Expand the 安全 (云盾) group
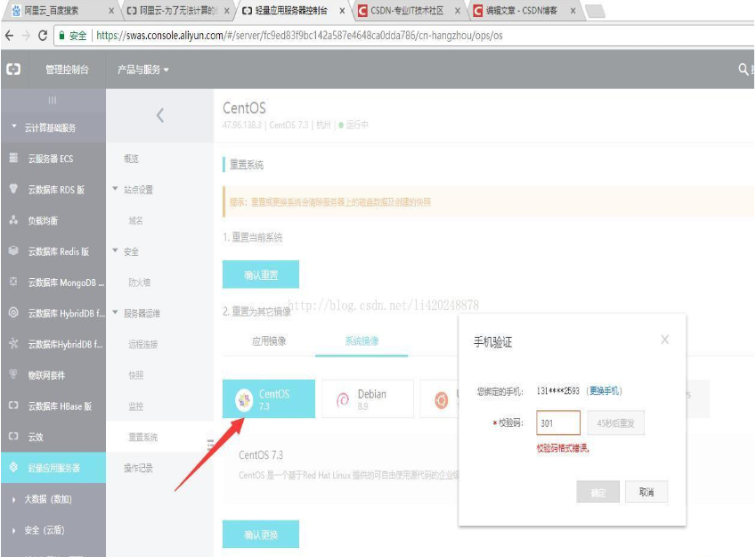This screenshot has width=756, height=557. [13, 530]
